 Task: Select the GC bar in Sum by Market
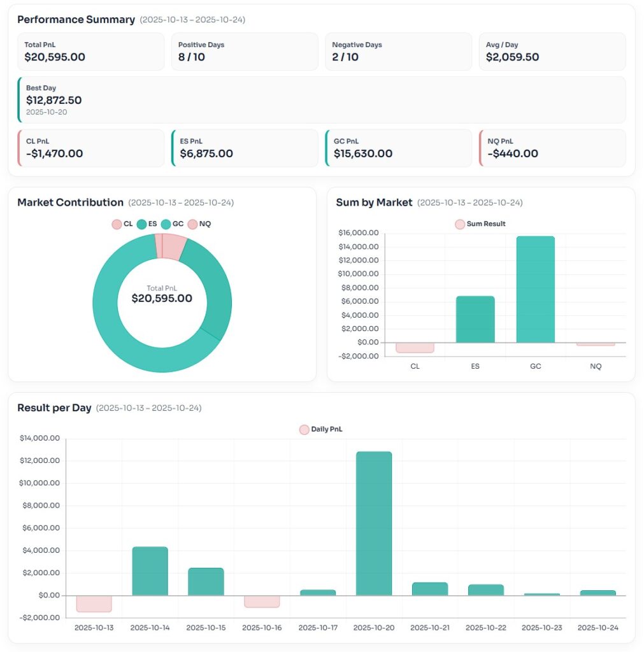pyautogui.click(x=535, y=290)
